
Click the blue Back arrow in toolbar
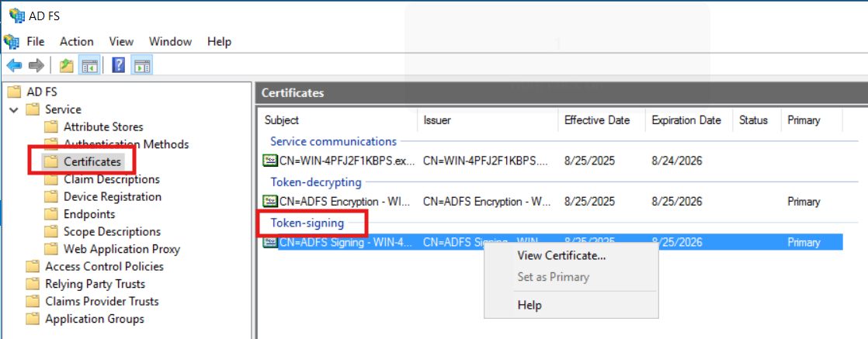pos(15,65)
